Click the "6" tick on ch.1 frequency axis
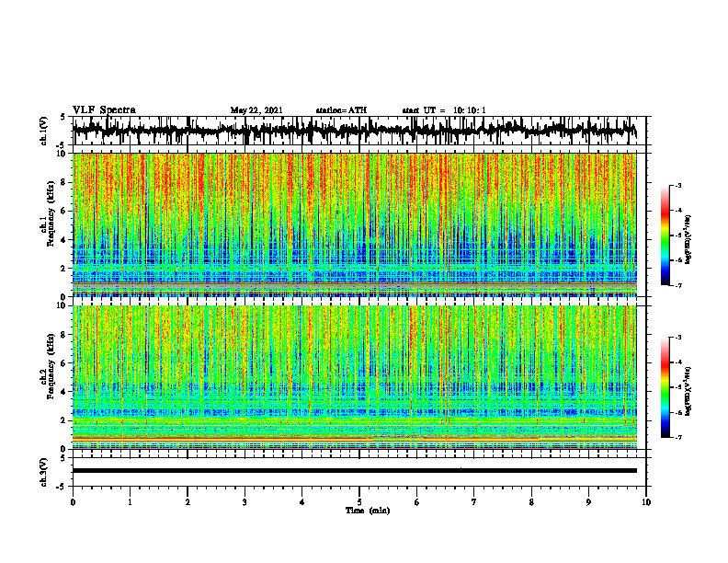Screen dimensions: 728x563 tap(64, 211)
